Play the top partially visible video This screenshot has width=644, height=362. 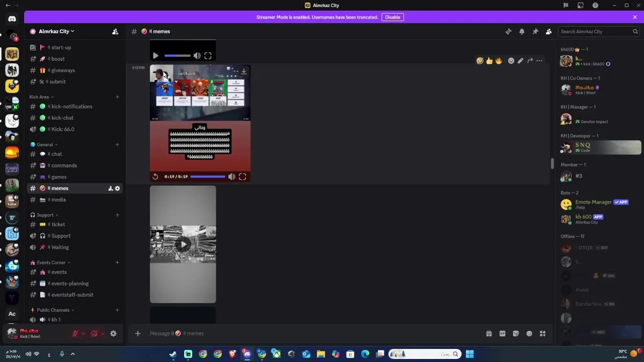155,56
